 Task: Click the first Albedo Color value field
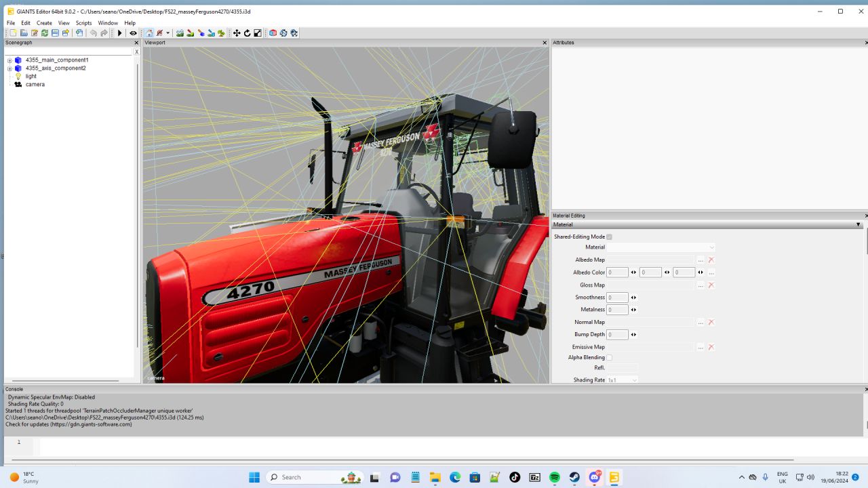point(617,272)
